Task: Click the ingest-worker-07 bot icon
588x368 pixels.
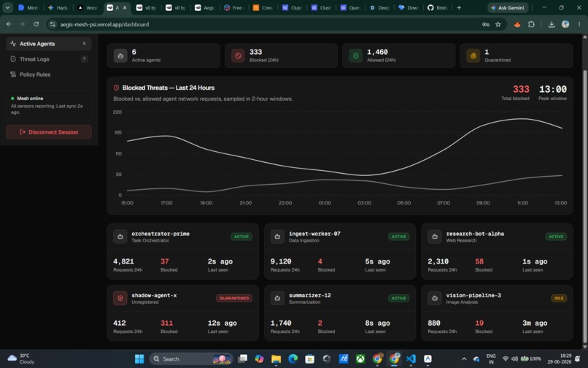Action: pos(277,237)
